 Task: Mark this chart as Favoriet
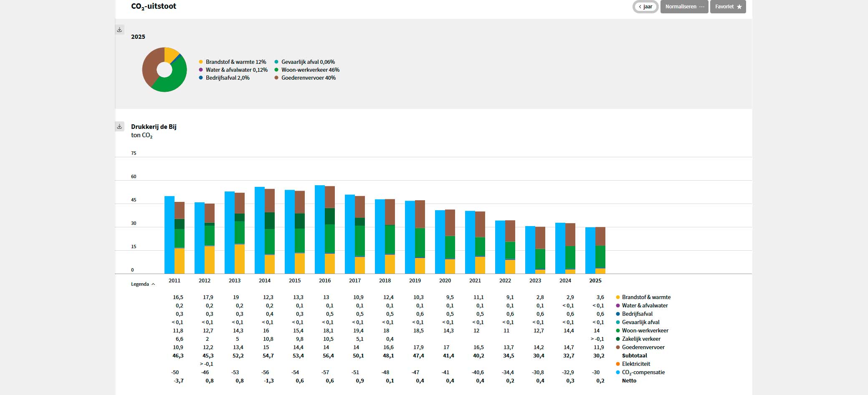click(728, 7)
